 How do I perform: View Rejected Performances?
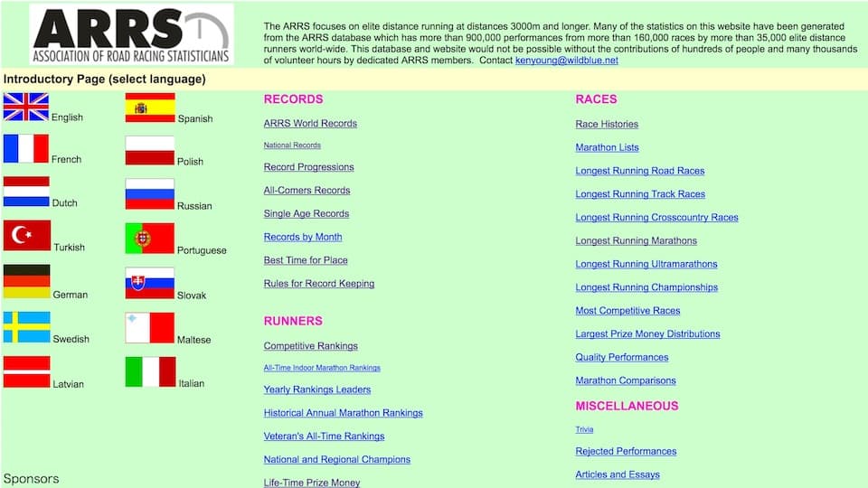pyautogui.click(x=626, y=451)
